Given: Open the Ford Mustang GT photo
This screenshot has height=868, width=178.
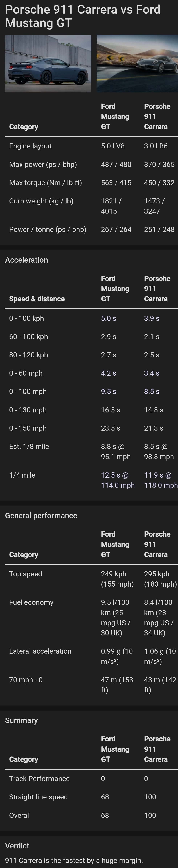Looking at the screenshot, I should pos(48,63).
